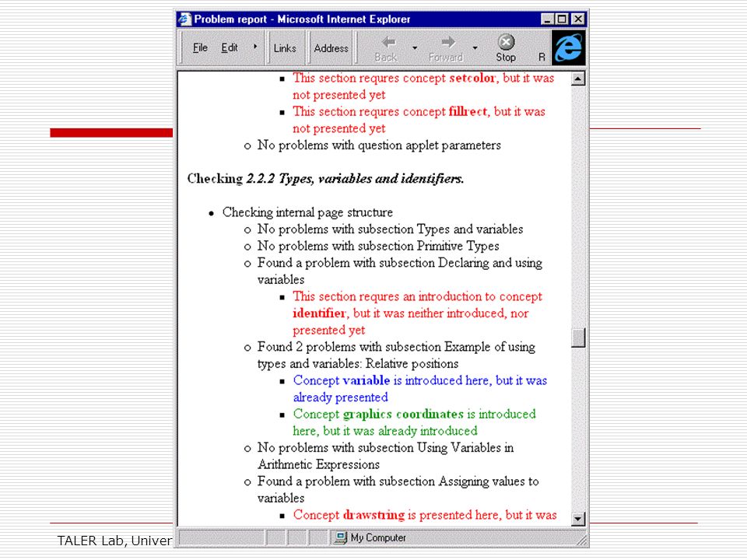This screenshot has height=560, width=747.
Task: Click the scrollbar up arrow
Action: click(x=578, y=79)
